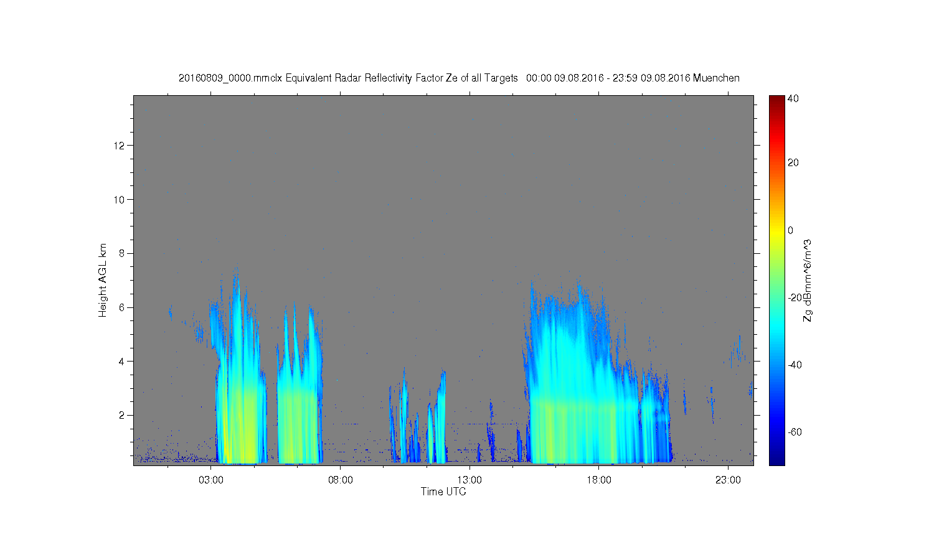Click the '23:00' time tick label
The width and height of the screenshot is (934, 560).
click(x=728, y=480)
